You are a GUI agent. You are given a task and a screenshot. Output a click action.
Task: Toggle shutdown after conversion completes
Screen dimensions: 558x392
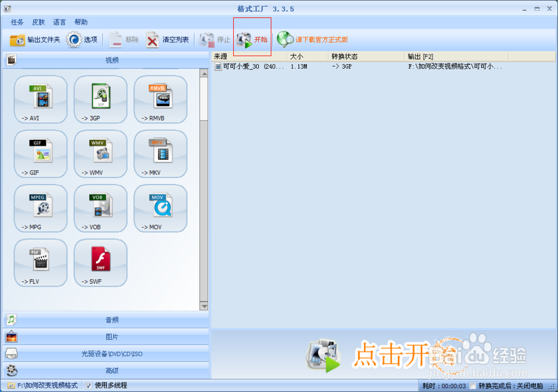(x=472, y=385)
